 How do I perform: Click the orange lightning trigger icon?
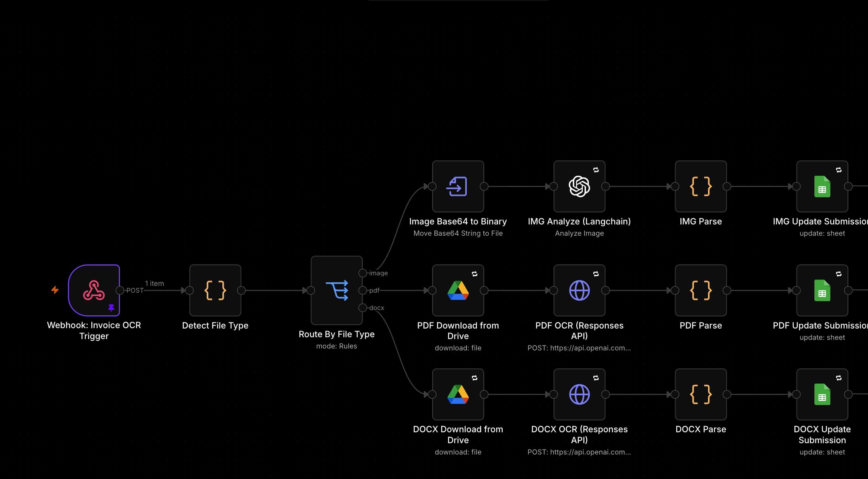pyautogui.click(x=55, y=290)
